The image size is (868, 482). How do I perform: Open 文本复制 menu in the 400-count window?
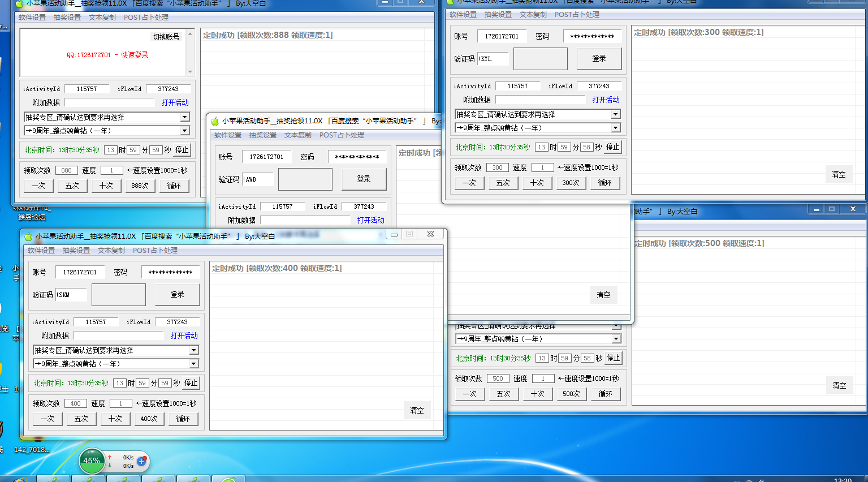(111, 251)
